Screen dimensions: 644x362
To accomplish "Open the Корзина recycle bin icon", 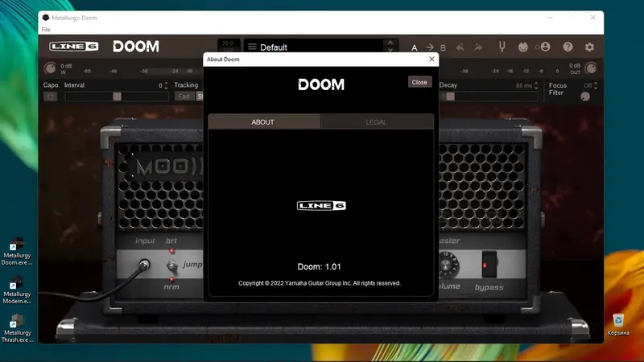I will coord(618,324).
